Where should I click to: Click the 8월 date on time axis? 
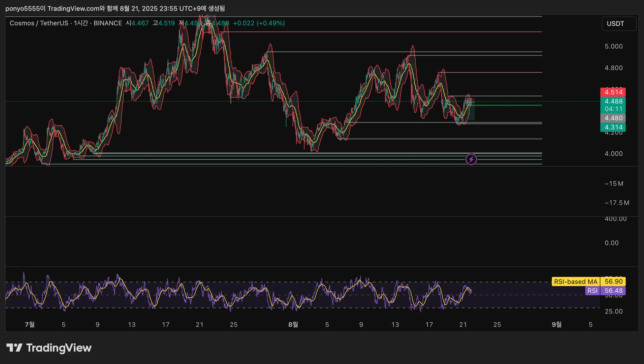tap(293, 324)
